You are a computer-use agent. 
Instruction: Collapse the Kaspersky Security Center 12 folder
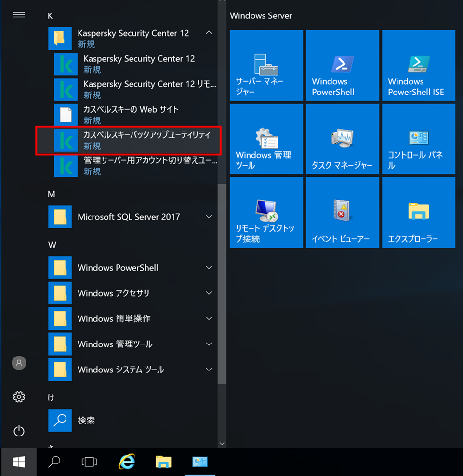209,32
